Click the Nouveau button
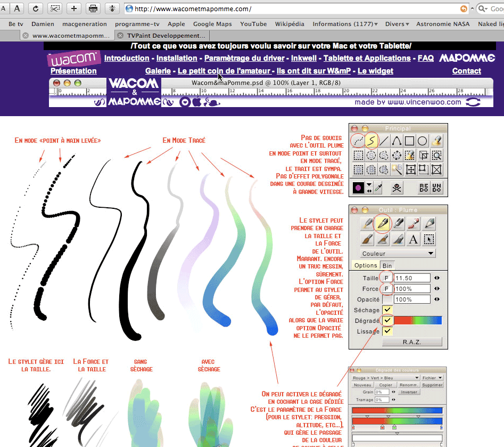The width and height of the screenshot is (504, 447). (x=362, y=385)
